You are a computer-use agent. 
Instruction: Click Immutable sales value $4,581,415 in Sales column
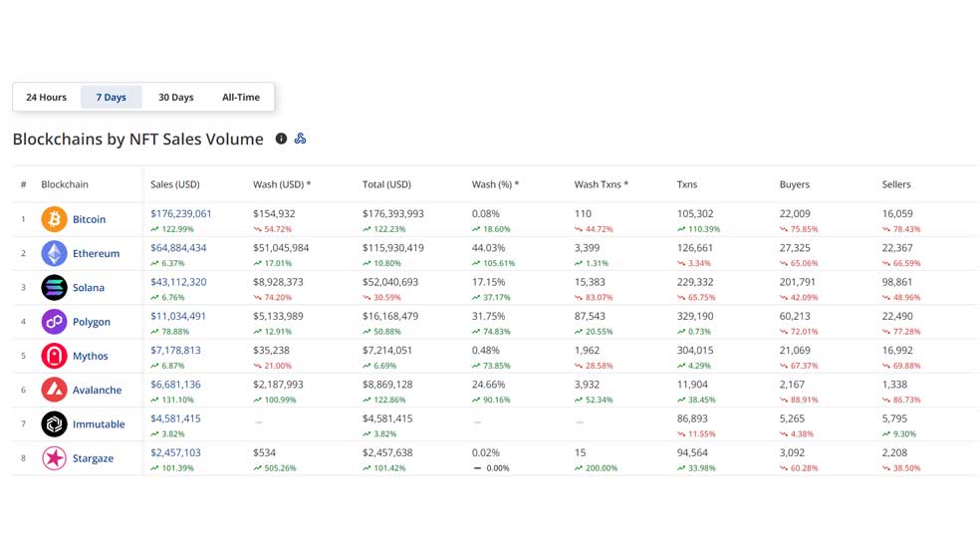point(175,418)
